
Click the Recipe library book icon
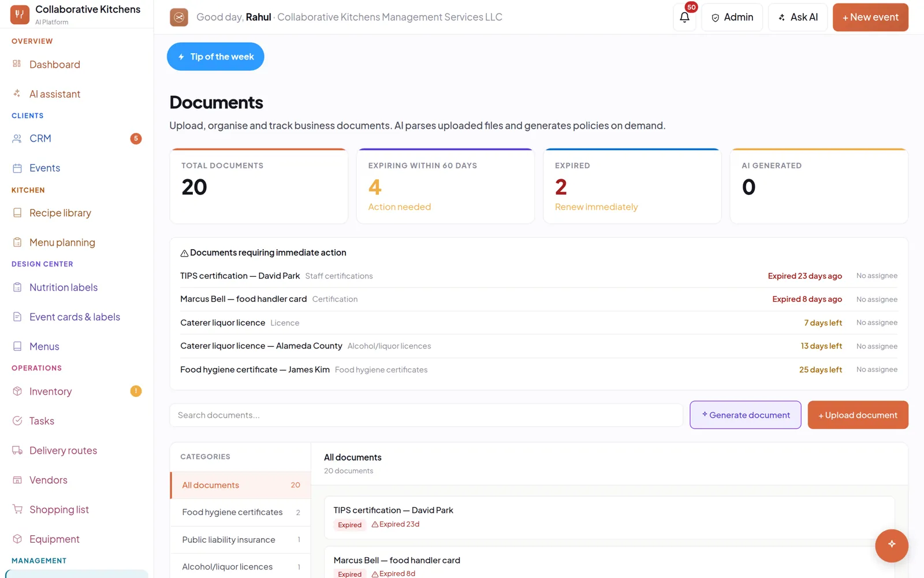pyautogui.click(x=17, y=213)
